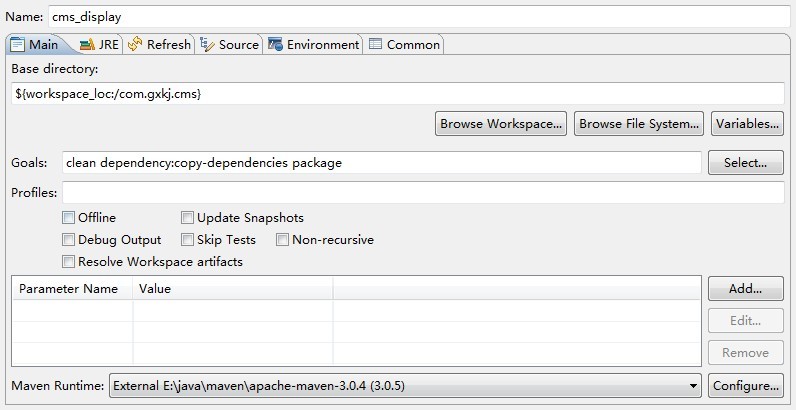The image size is (796, 410).
Task: Click the Refresh tab icon
Action: [x=135, y=44]
